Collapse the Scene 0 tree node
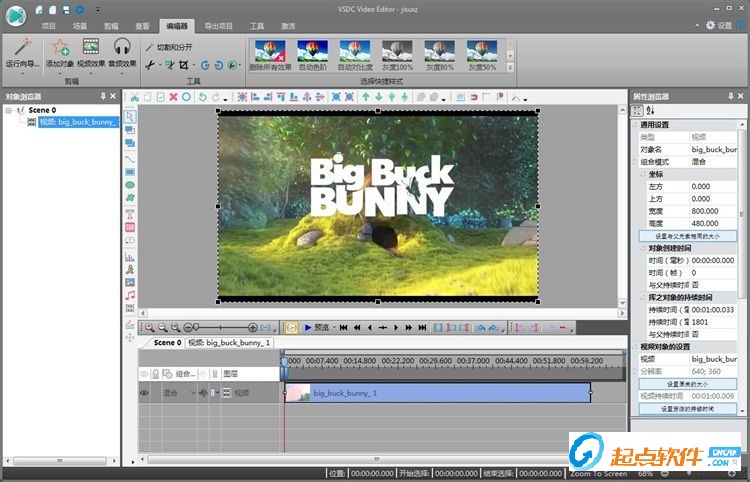The height and width of the screenshot is (482, 750). (8, 110)
